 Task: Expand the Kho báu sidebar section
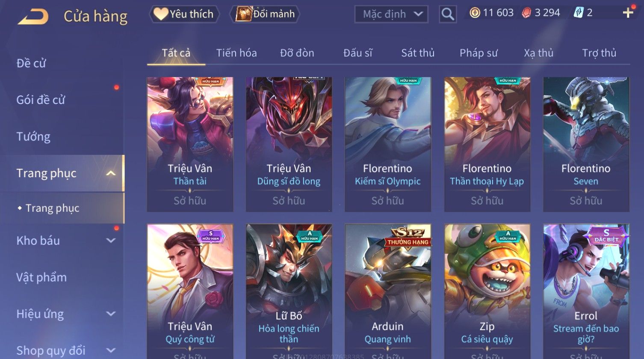[111, 240]
